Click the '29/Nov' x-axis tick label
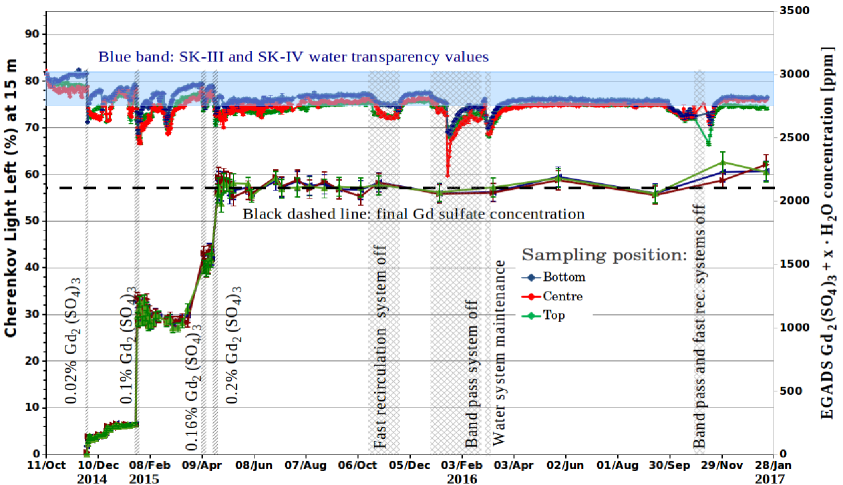Viewport: 843px width, 485px height. point(722,466)
